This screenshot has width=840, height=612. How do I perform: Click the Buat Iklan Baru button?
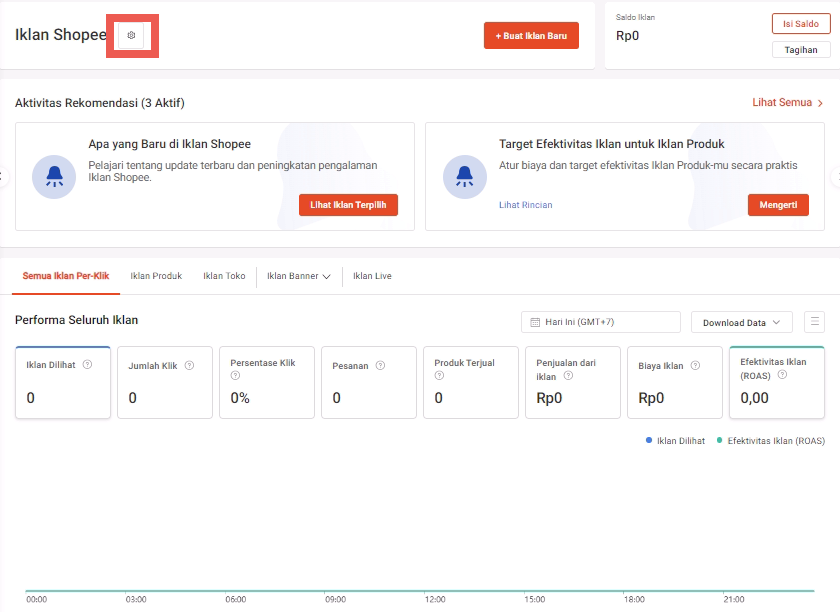click(x=531, y=35)
